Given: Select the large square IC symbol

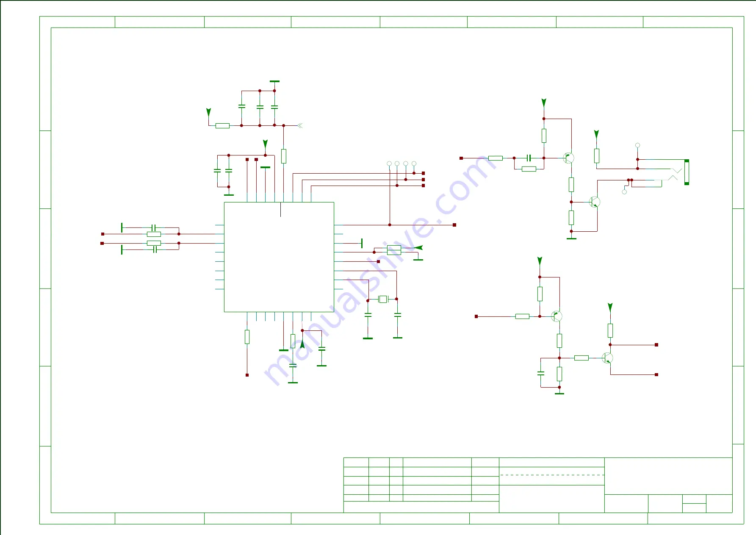Looking at the screenshot, I should coord(279,257).
